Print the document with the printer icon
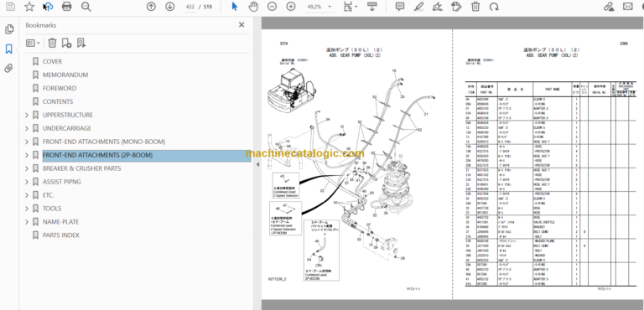The height and width of the screenshot is (310, 644). [x=66, y=6]
